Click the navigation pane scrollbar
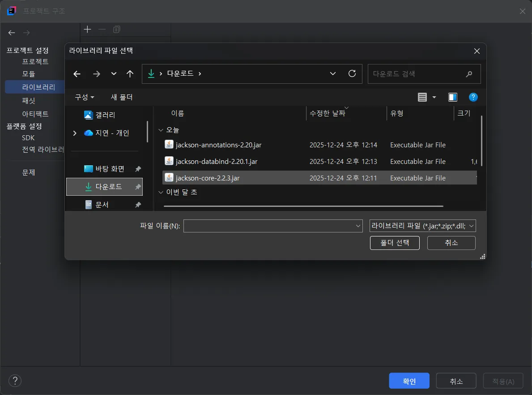The height and width of the screenshot is (395, 532). 147,132
